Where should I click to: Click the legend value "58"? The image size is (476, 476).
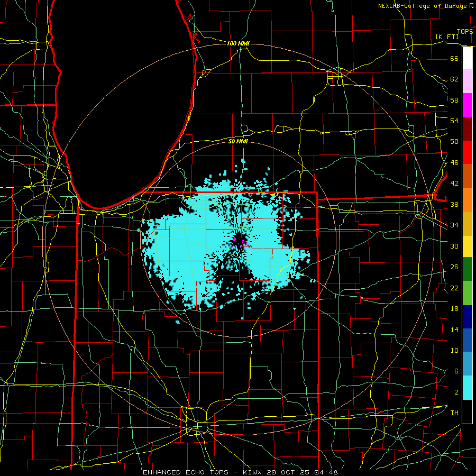pos(454,100)
